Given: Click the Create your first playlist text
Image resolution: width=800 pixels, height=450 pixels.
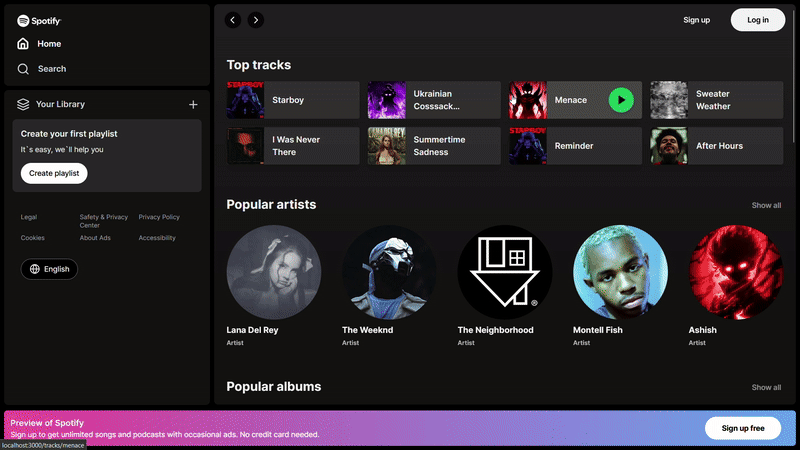Looking at the screenshot, I should 69,134.
